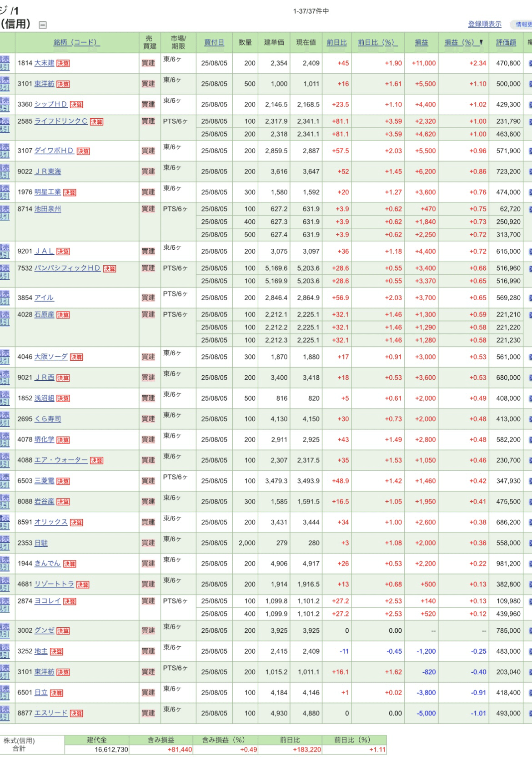Open stock JR西 link
Image resolution: width=532 pixels, height=761 pixels.
[x=44, y=378]
